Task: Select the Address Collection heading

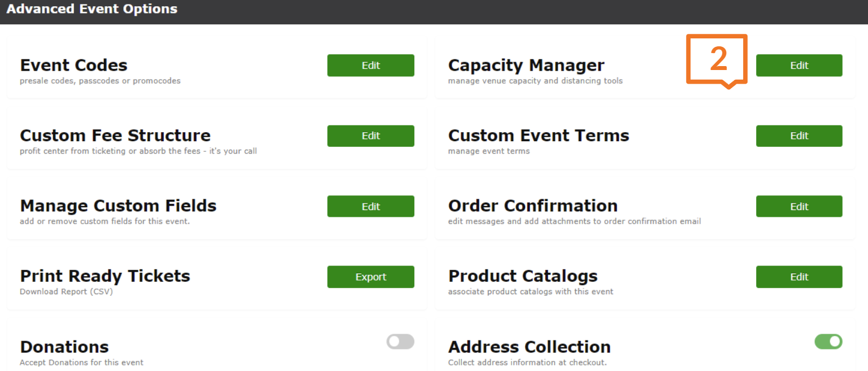Action: (x=530, y=347)
